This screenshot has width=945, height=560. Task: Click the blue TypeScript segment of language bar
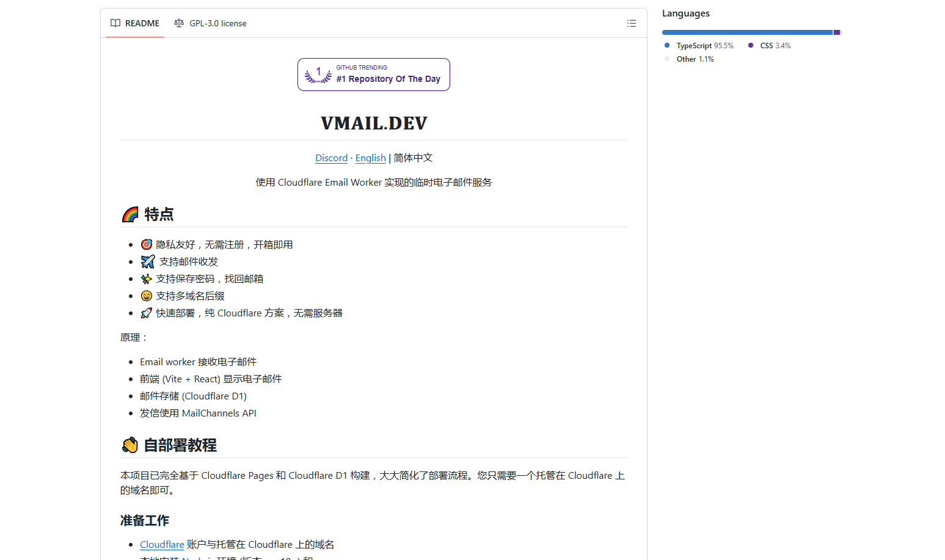746,32
